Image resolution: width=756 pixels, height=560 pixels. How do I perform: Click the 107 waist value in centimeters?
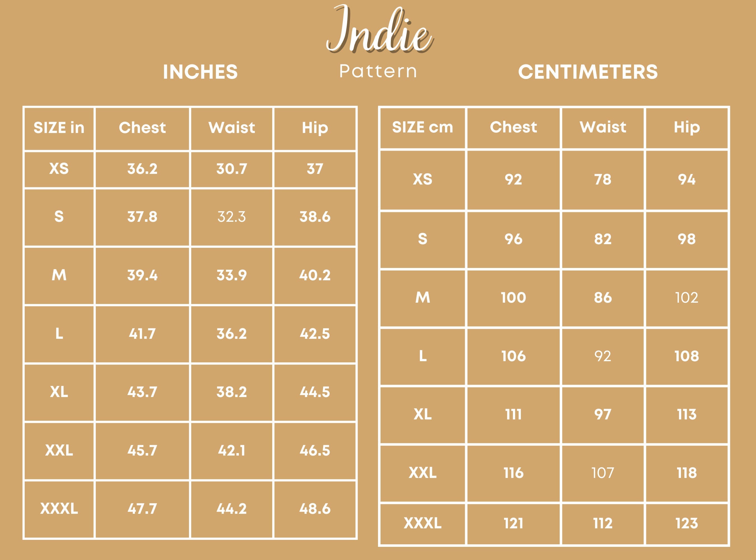pos(603,473)
